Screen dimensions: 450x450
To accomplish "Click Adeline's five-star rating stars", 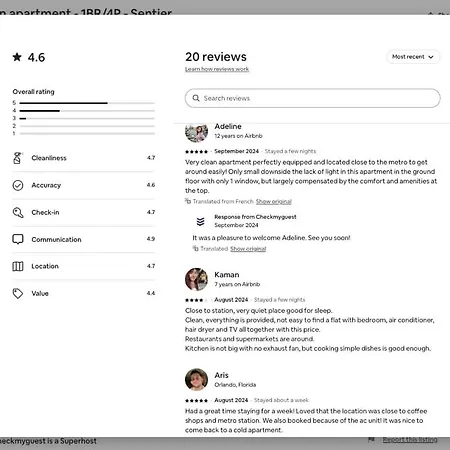I will 196,152.
